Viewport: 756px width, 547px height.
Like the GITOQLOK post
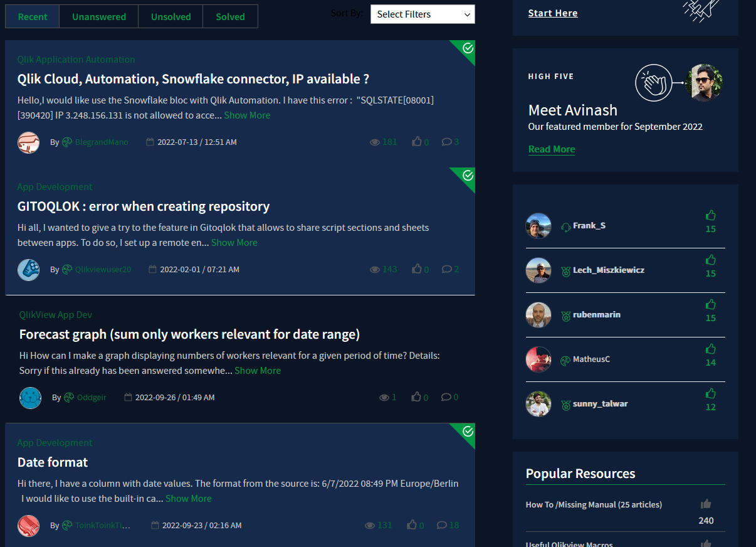[417, 269]
